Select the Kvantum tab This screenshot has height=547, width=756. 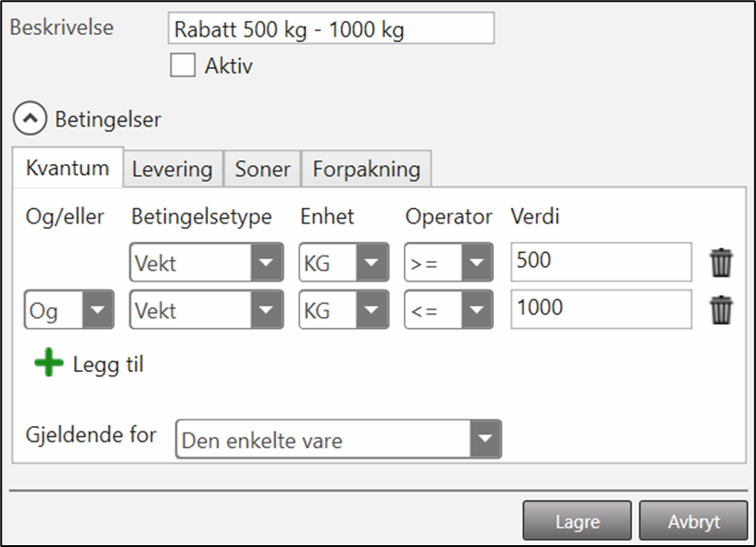[68, 168]
